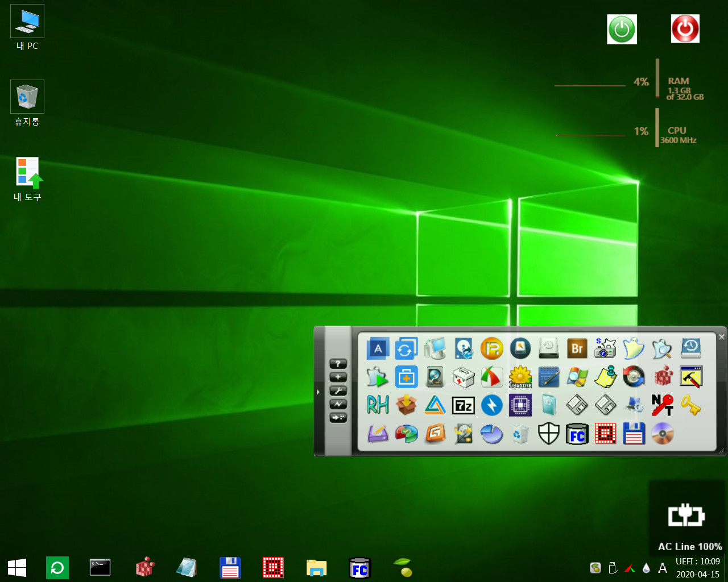The height and width of the screenshot is (582, 728).
Task: Launch the red cubes registry icon in launcher
Action: 662,377
